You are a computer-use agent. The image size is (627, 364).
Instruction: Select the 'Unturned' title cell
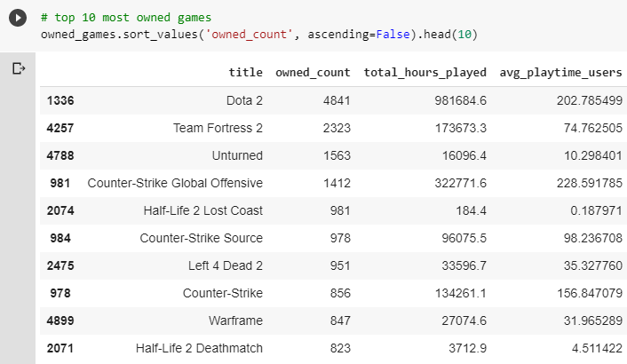pyautogui.click(x=237, y=155)
